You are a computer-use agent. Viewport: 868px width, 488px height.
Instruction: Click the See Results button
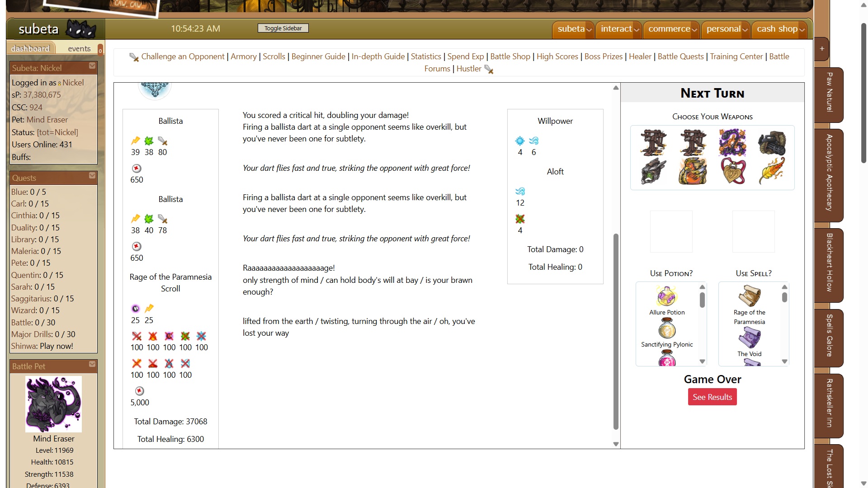point(712,397)
